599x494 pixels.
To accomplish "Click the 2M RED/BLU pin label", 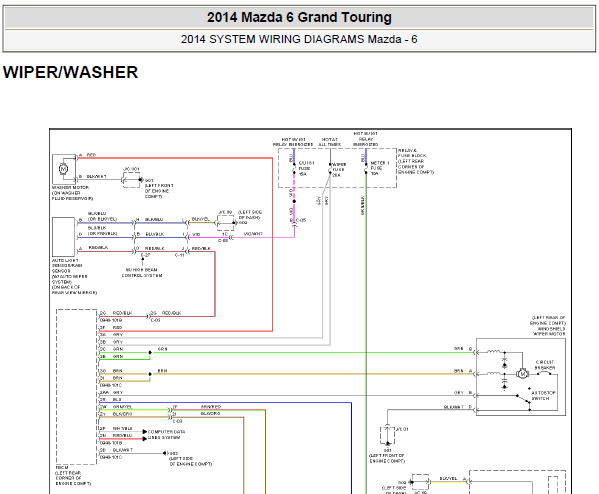I will point(116,436).
